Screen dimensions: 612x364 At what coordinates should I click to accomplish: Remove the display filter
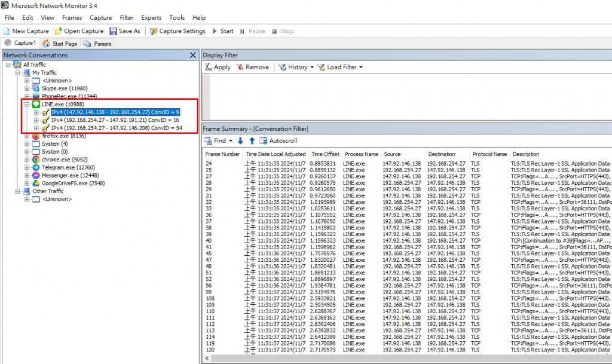253,67
